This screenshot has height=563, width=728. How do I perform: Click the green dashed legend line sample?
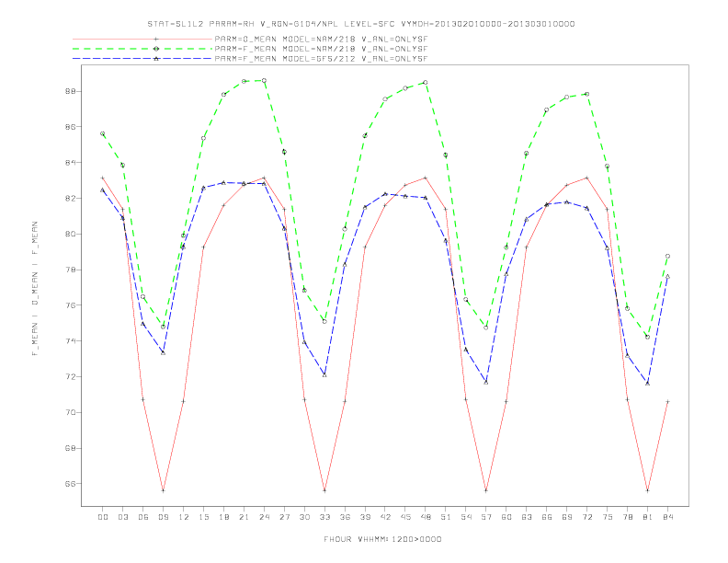[142, 49]
